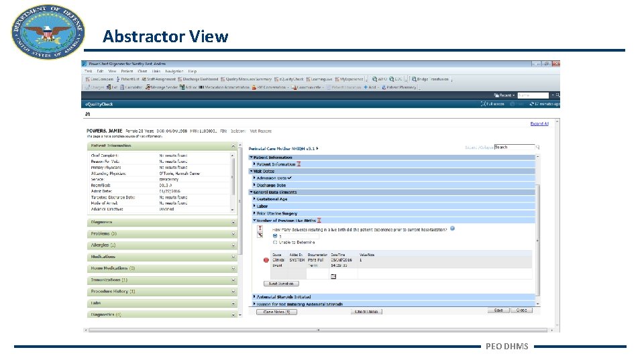Open the Help menu
Screen dimensions: 644x362
pos(193,71)
